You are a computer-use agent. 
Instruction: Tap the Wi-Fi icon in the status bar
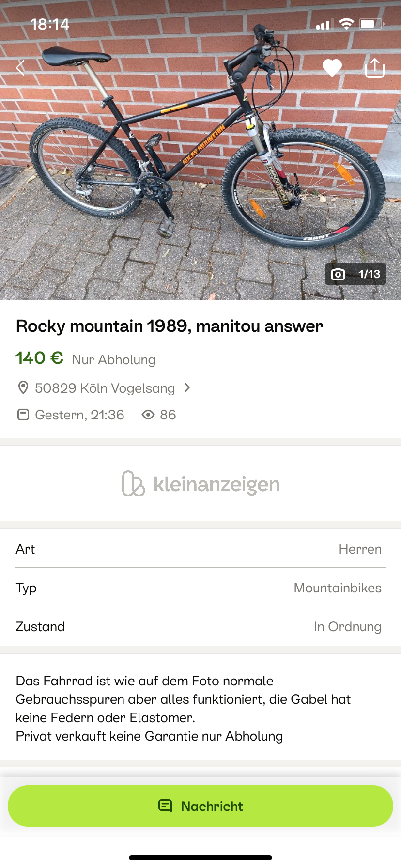click(x=346, y=24)
